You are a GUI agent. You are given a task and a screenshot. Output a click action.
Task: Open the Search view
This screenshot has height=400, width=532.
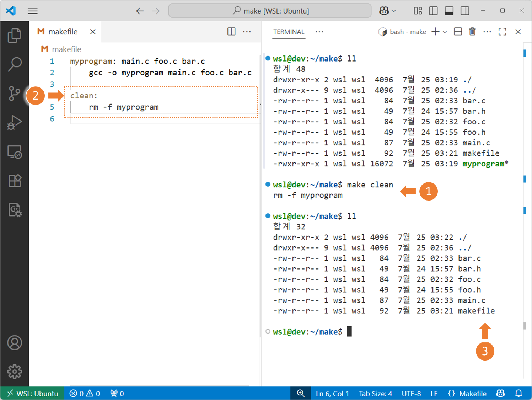click(x=15, y=64)
